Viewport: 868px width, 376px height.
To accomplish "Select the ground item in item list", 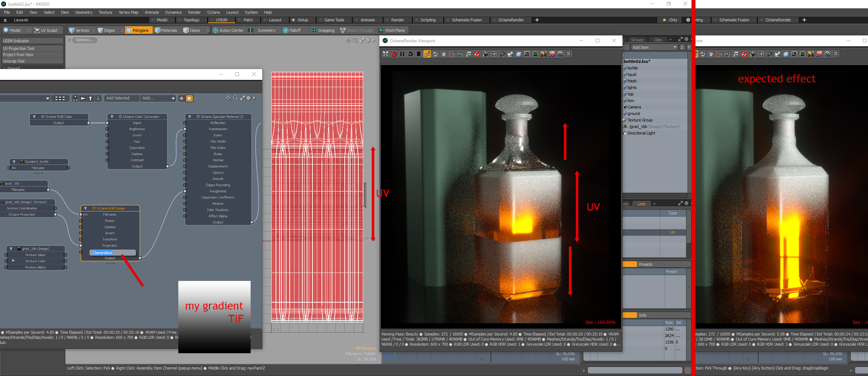I will pyautogui.click(x=634, y=114).
